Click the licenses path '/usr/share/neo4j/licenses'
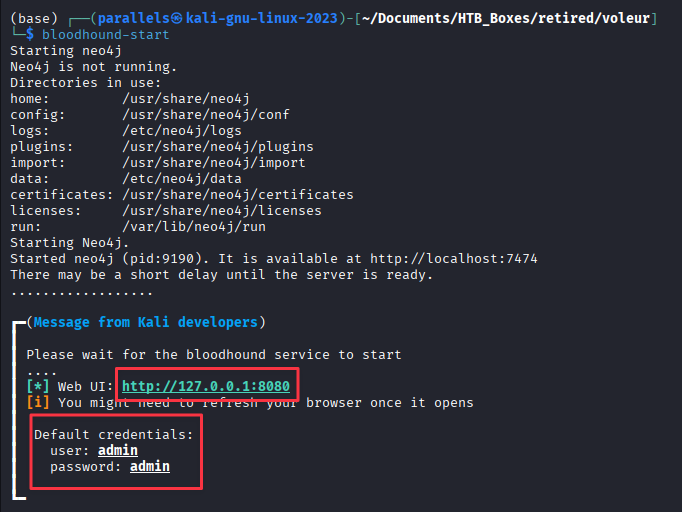 [222, 211]
